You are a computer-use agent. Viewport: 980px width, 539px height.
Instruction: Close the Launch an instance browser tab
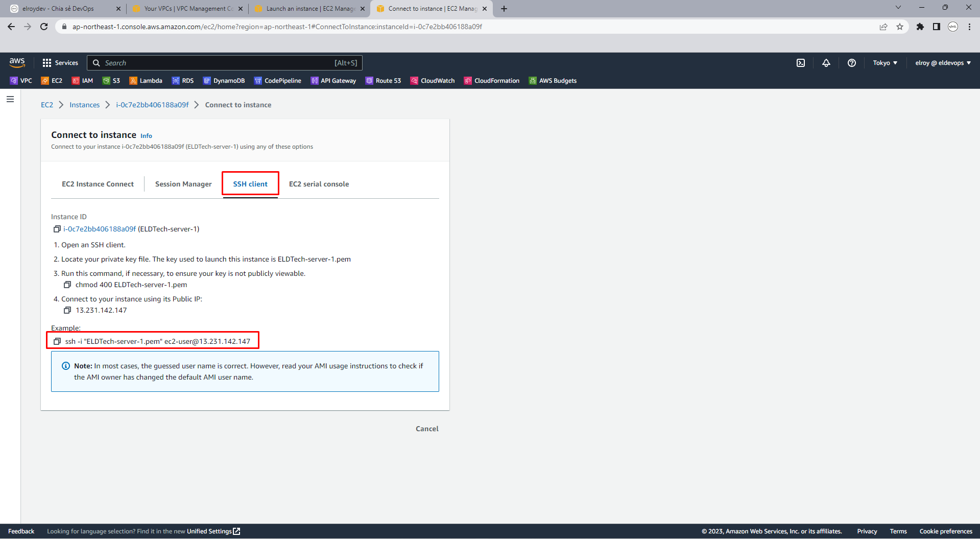pos(363,9)
